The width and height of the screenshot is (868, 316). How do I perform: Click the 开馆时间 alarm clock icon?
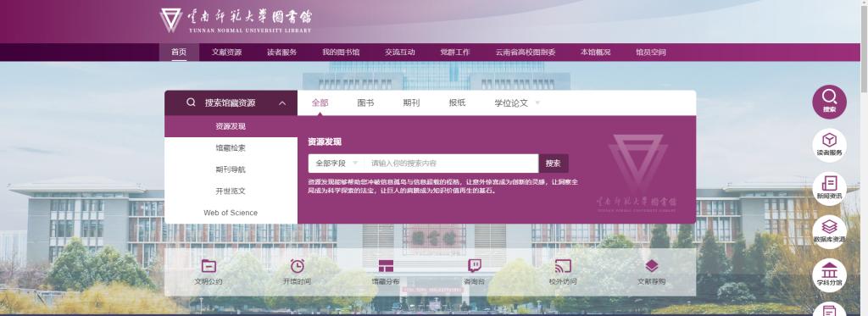298,266
